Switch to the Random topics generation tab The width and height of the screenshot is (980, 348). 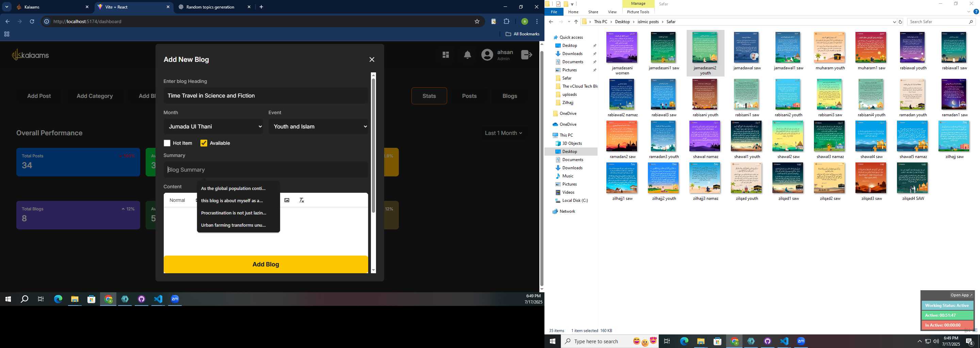214,7
